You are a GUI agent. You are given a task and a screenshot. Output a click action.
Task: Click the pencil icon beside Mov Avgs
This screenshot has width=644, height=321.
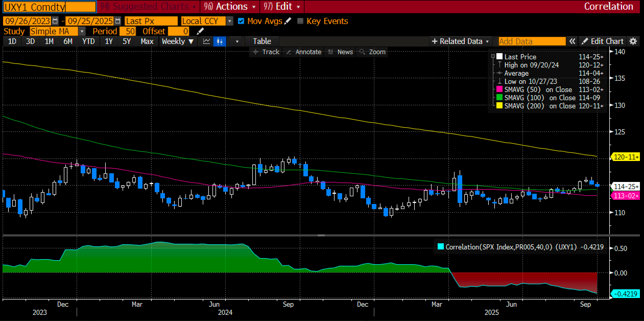click(288, 21)
